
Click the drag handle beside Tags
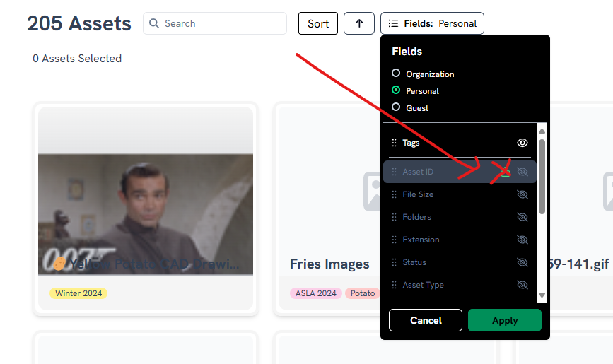pos(394,143)
